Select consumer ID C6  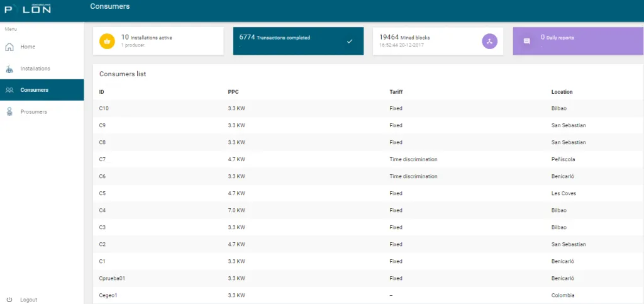[x=103, y=176]
